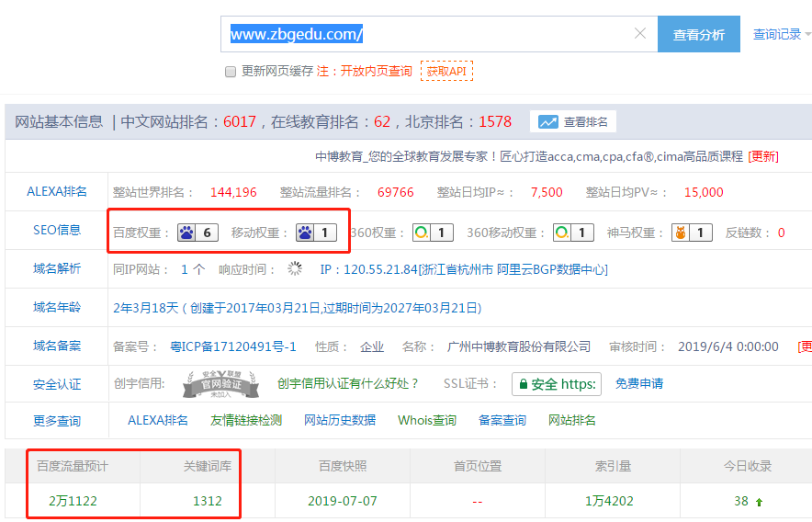Click the 百度快照 column header
Screen dimensions: 812x522
click(343, 467)
